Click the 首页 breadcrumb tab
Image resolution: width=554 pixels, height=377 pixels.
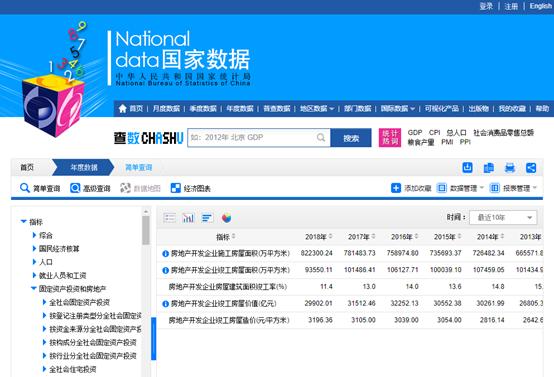[27, 167]
